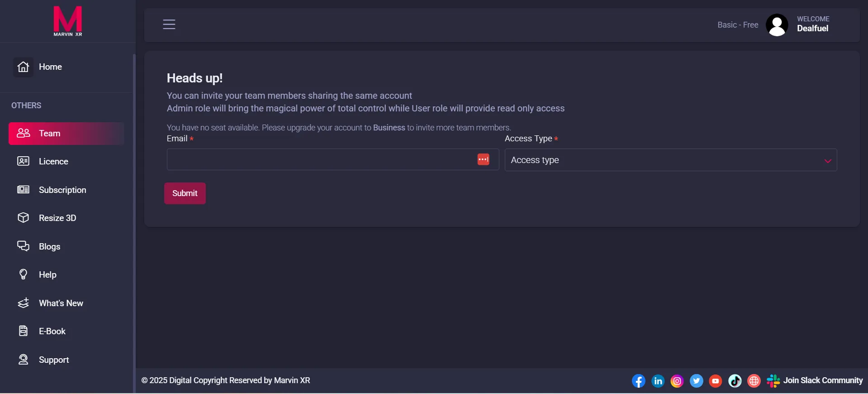This screenshot has height=394, width=868.
Task: Expand the Dealfuel account menu
Action: (x=812, y=28)
